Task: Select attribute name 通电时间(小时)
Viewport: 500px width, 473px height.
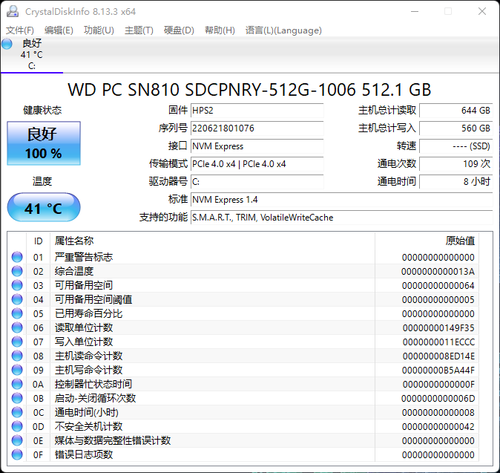Action: pyautogui.click(x=87, y=412)
